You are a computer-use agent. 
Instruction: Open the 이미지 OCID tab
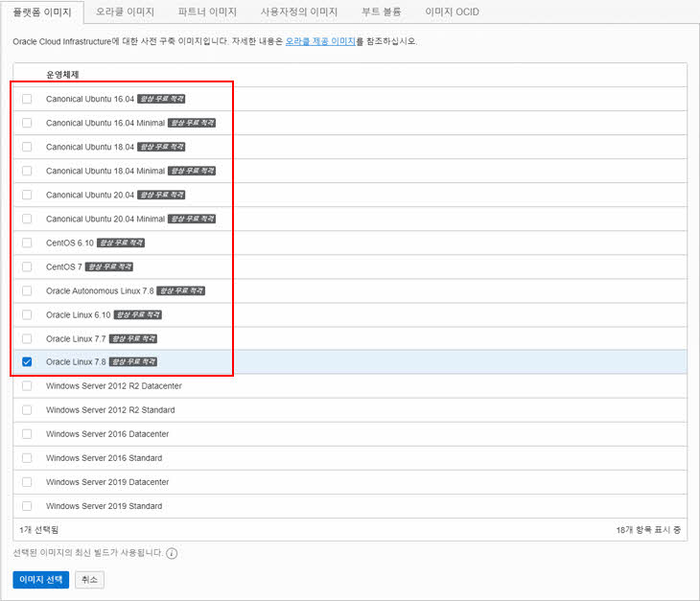tap(452, 12)
